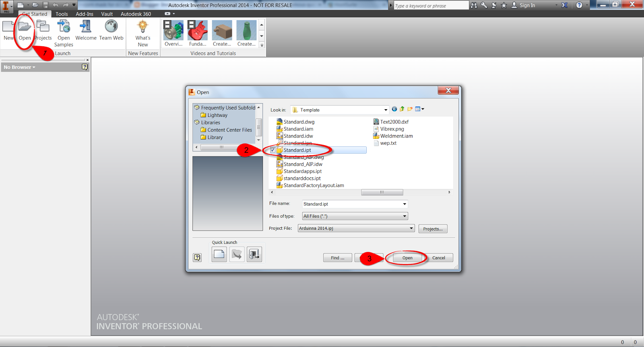
Task: Click the quick access Open folder icon
Action: point(35,5)
